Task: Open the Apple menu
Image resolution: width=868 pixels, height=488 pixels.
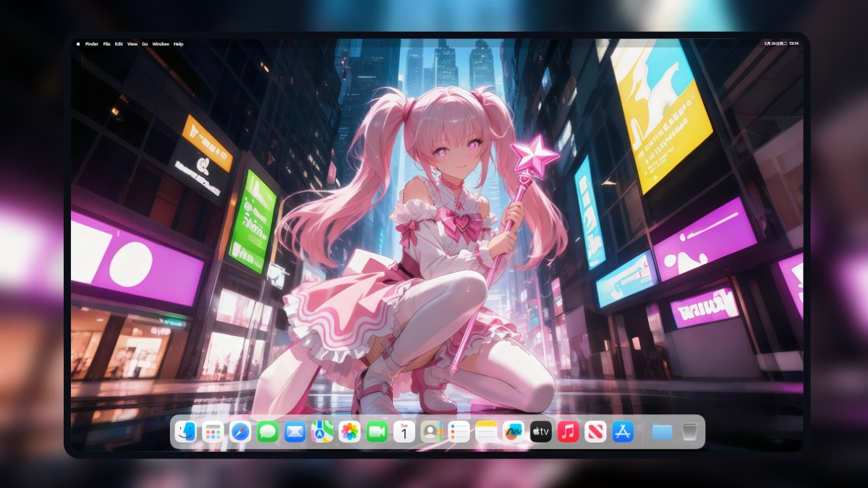Action: tap(78, 44)
